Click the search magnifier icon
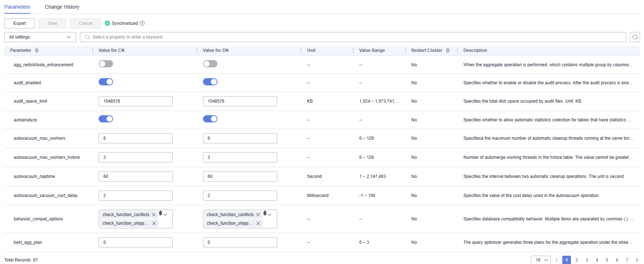 (87, 37)
